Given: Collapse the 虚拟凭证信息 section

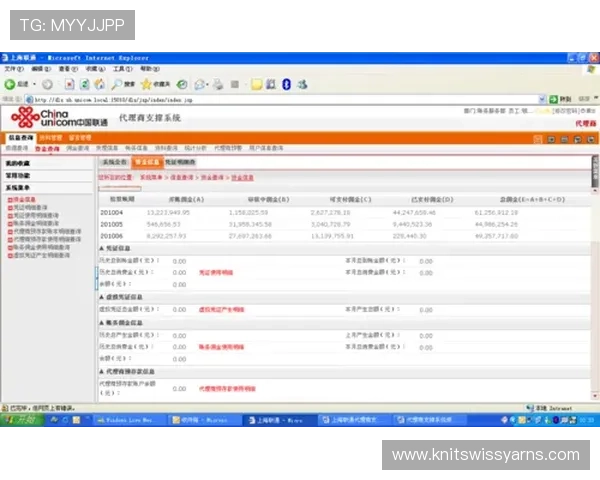Looking at the screenshot, I should (x=101, y=297).
